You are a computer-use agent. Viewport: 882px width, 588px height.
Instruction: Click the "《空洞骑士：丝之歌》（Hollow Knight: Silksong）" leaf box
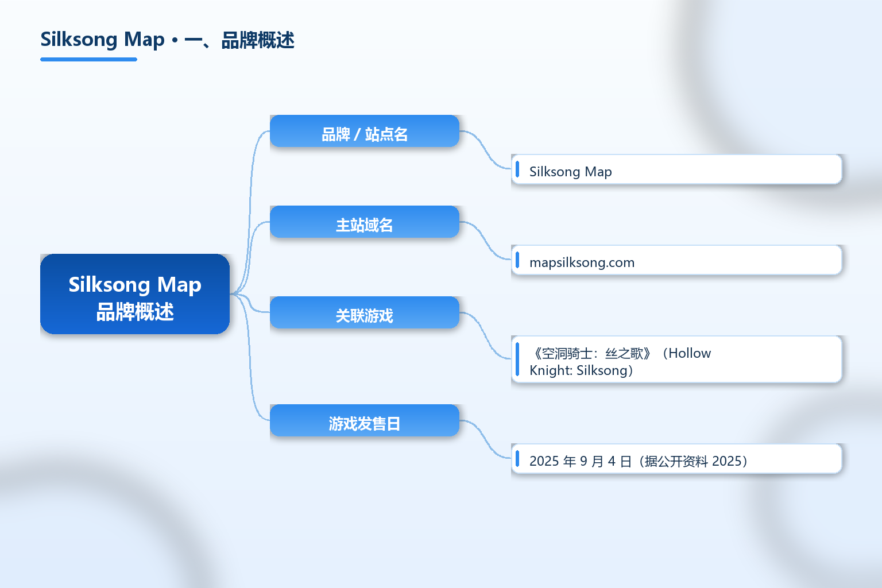(x=676, y=359)
